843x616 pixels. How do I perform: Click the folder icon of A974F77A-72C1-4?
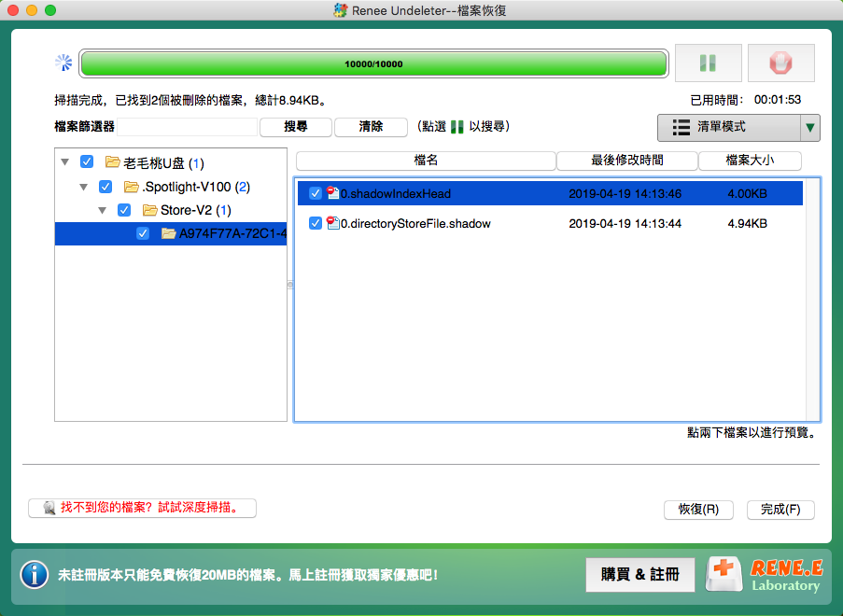click(169, 233)
